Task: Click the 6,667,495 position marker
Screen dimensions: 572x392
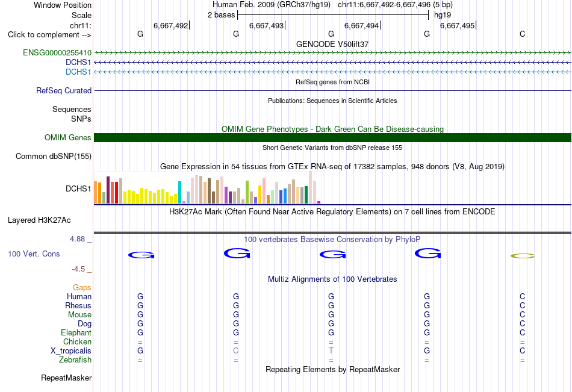Action: (x=458, y=25)
